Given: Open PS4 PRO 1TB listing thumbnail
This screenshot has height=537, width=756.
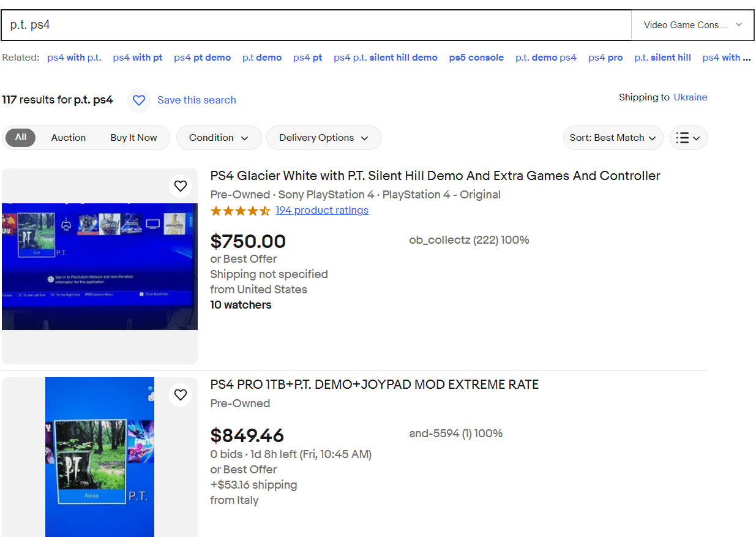Looking at the screenshot, I should point(100,457).
